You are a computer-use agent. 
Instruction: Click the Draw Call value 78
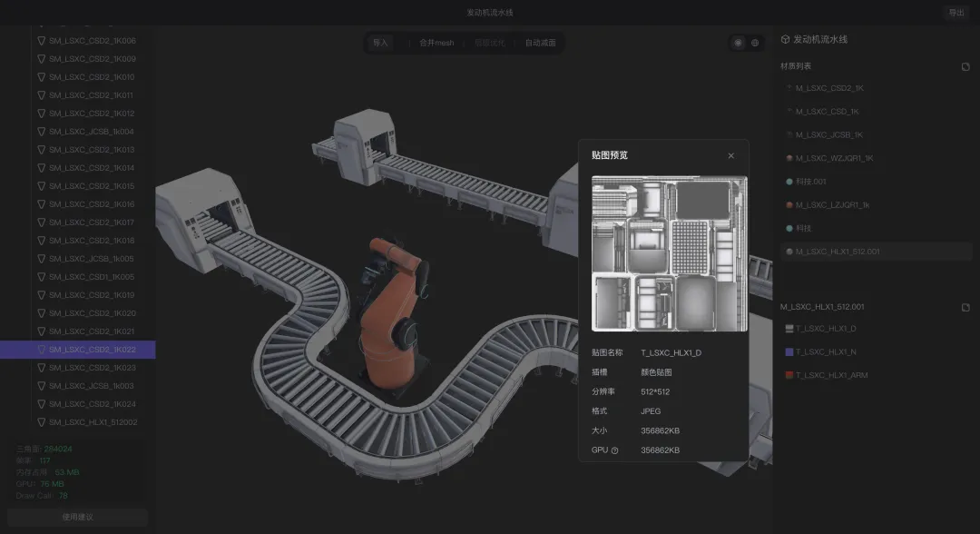pos(64,496)
